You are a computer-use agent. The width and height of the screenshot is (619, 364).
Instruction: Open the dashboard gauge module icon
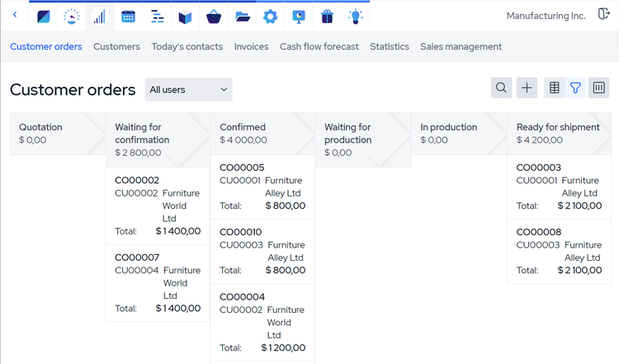point(72,16)
